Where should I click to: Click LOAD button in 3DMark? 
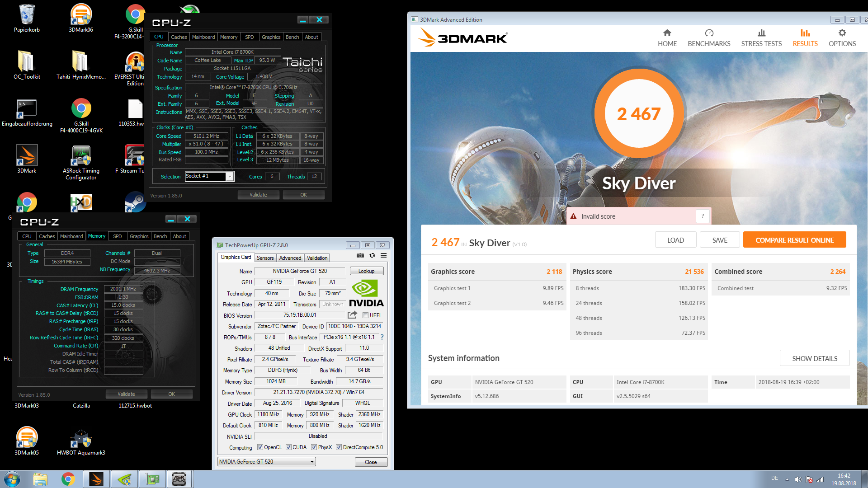point(675,240)
